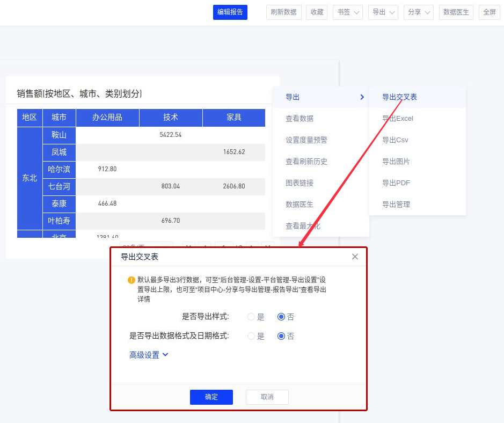
Task: Expand 高级设置 section
Action: [149, 355]
